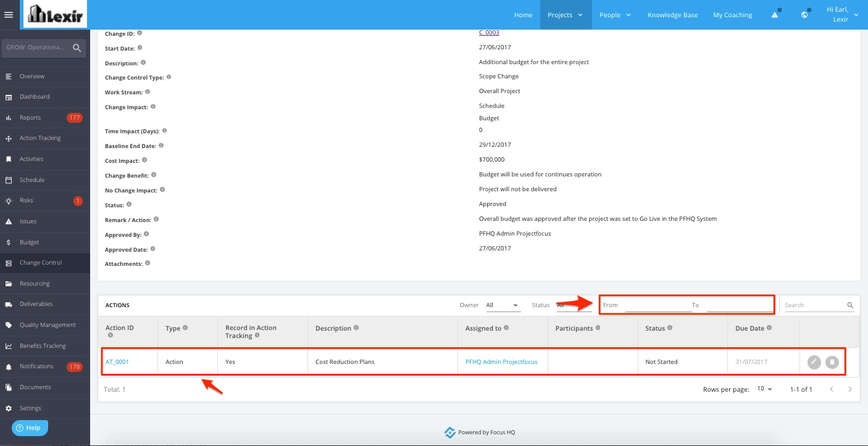The width and height of the screenshot is (868, 446).
Task: Open My Coaching in top navigation
Action: [x=732, y=15]
